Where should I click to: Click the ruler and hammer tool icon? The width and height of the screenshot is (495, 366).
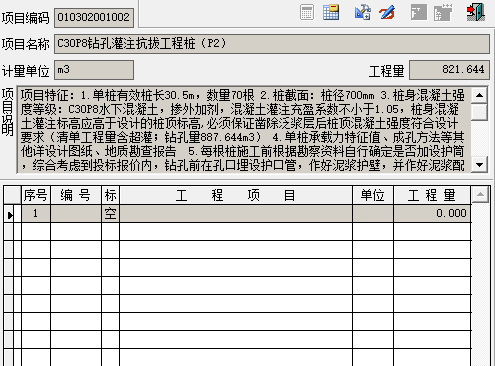coord(363,13)
